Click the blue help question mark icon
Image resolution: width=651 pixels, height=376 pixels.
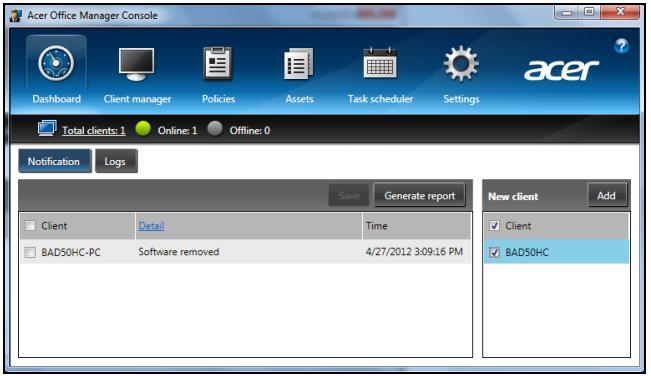[x=622, y=46]
